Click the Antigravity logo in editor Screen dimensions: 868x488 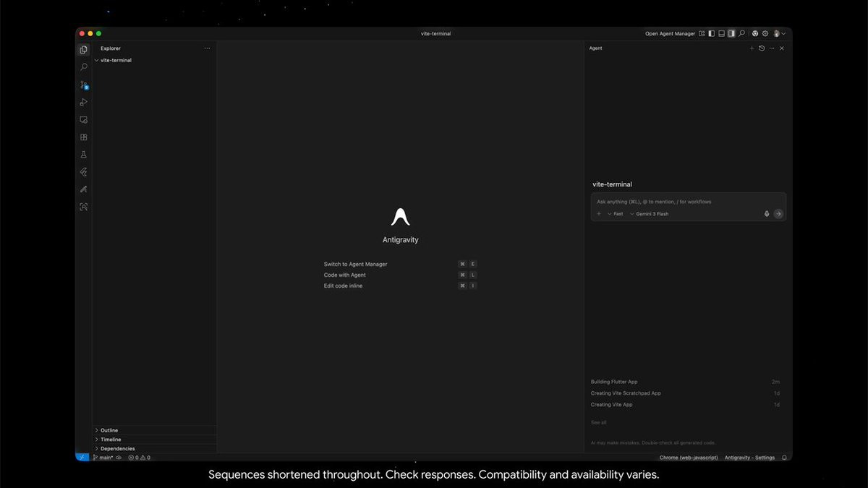[401, 216]
